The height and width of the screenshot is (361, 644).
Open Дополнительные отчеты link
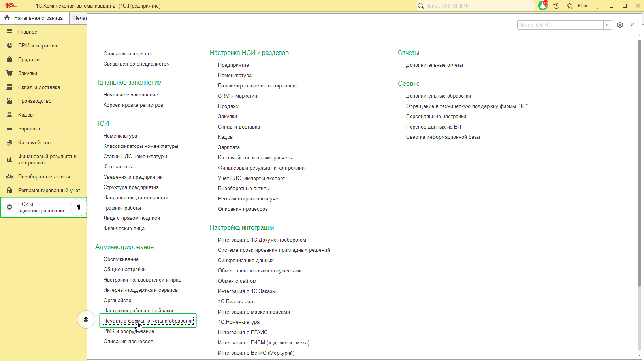pyautogui.click(x=435, y=65)
